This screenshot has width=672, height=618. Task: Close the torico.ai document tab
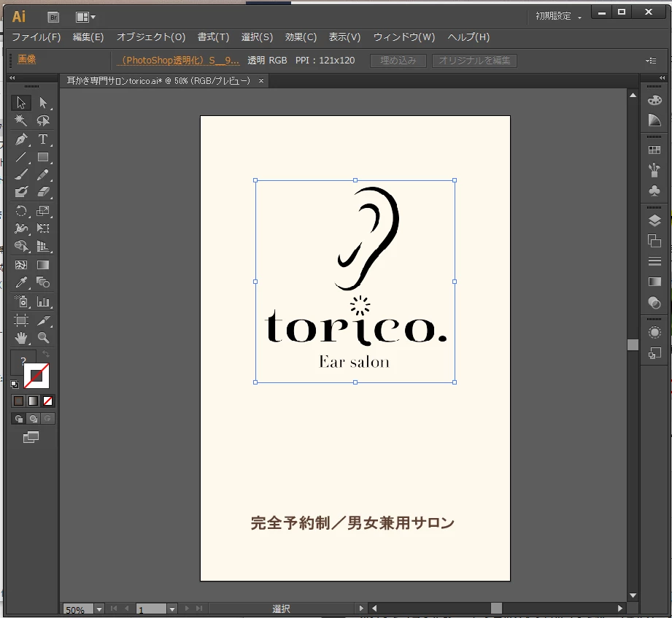(x=260, y=80)
